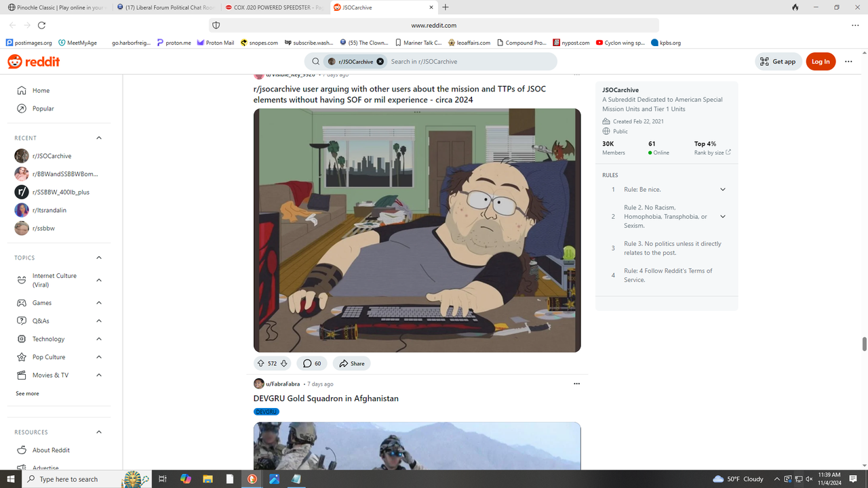Image resolution: width=868 pixels, height=488 pixels.
Task: Open the browser three-dot menu
Action: [855, 25]
